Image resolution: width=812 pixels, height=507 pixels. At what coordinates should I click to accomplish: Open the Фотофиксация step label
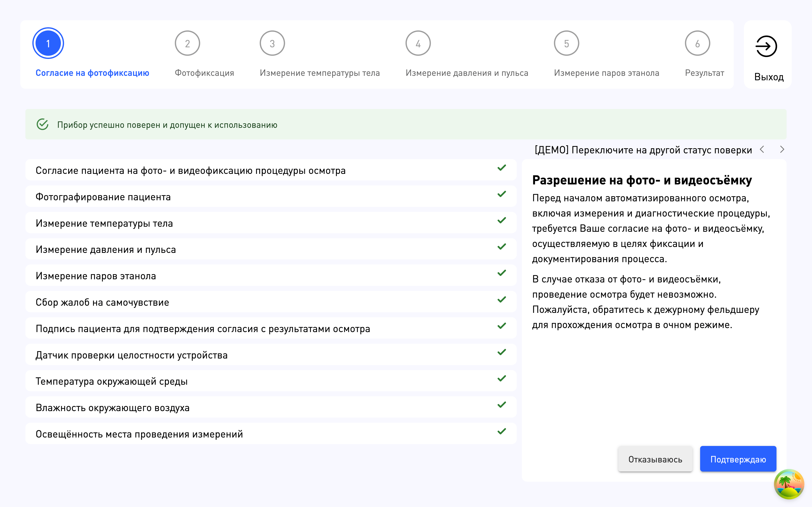pos(204,73)
